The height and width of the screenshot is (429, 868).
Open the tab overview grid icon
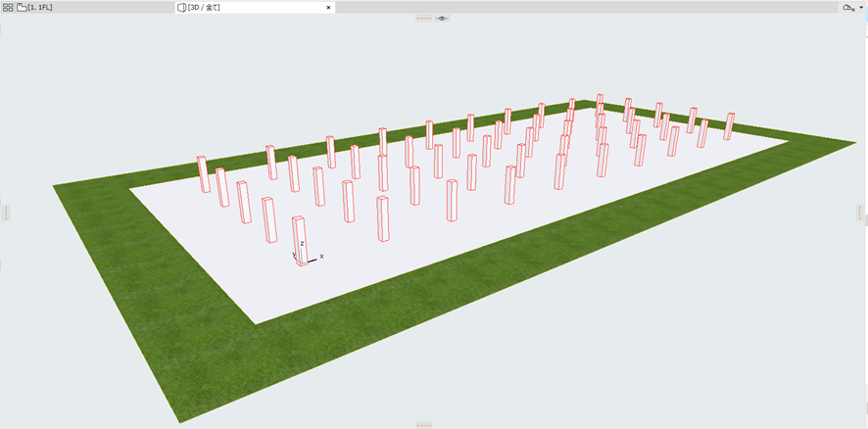[x=8, y=7]
